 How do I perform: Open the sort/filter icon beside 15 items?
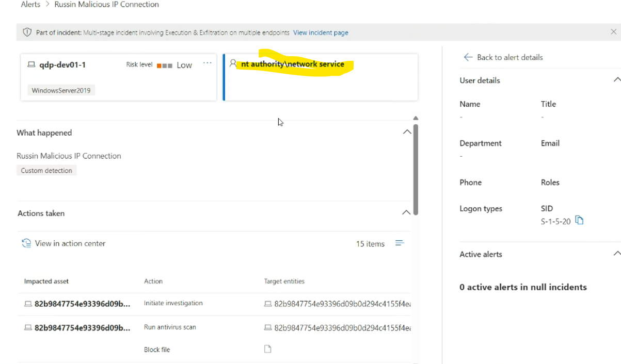pyautogui.click(x=400, y=243)
